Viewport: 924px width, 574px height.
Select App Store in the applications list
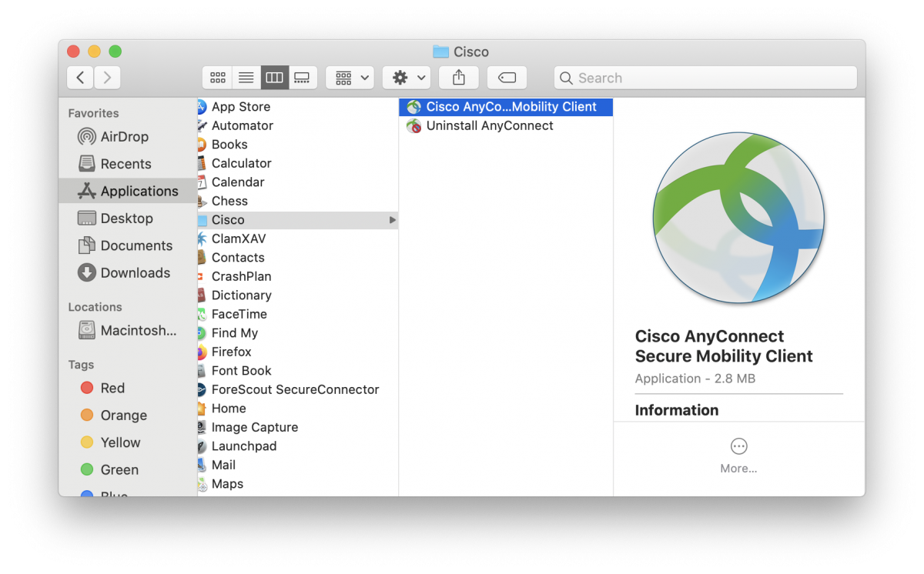[x=298, y=107]
